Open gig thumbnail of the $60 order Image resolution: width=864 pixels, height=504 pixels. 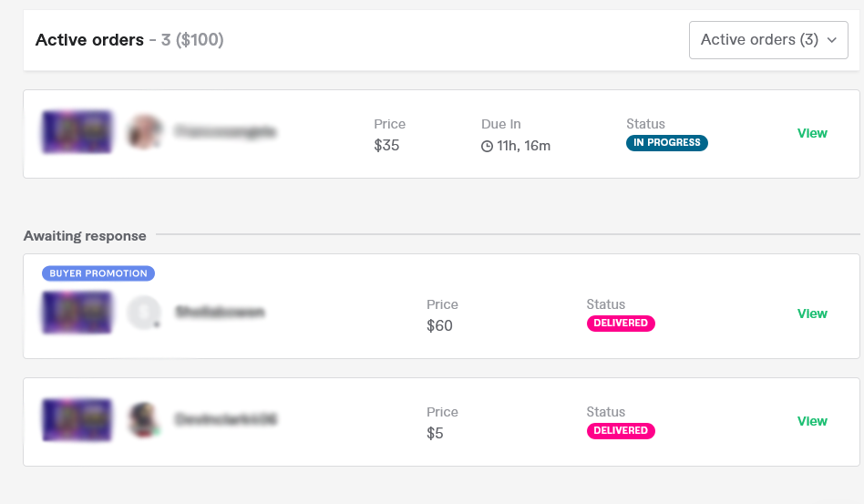pyautogui.click(x=77, y=313)
